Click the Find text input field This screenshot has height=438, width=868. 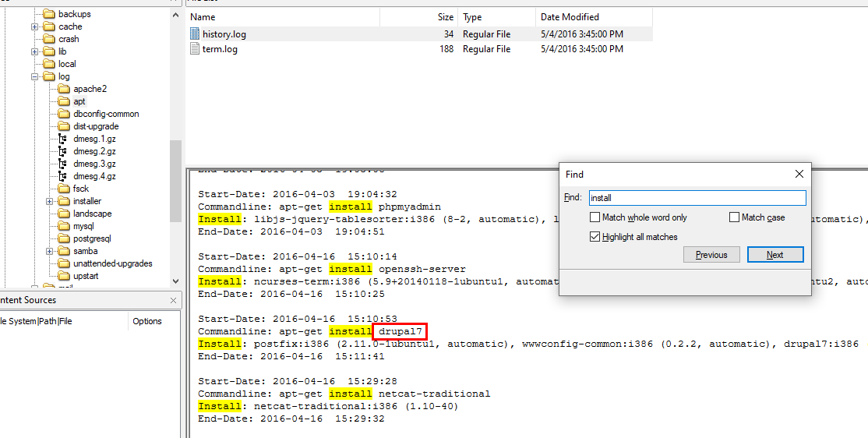pyautogui.click(x=697, y=198)
